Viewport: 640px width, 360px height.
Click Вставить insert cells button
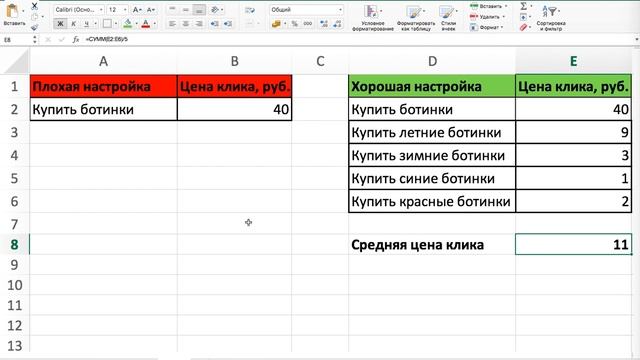tap(489, 6)
